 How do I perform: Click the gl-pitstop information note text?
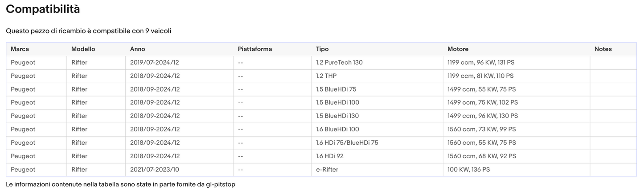pyautogui.click(x=120, y=184)
